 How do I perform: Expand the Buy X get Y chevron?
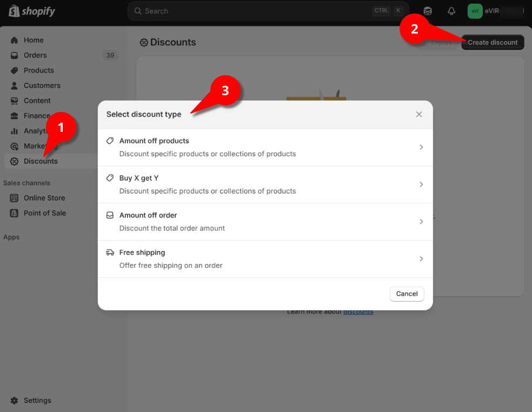pyautogui.click(x=421, y=184)
